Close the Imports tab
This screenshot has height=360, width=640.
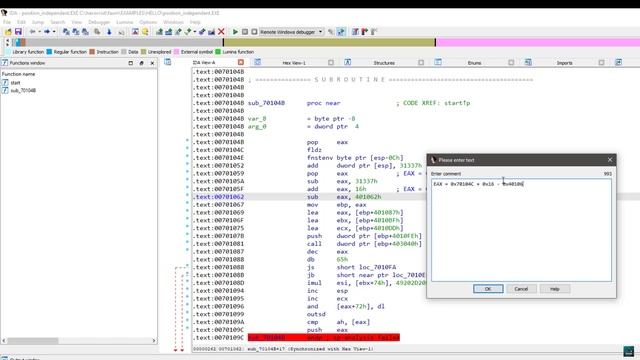pyautogui.click(x=601, y=62)
